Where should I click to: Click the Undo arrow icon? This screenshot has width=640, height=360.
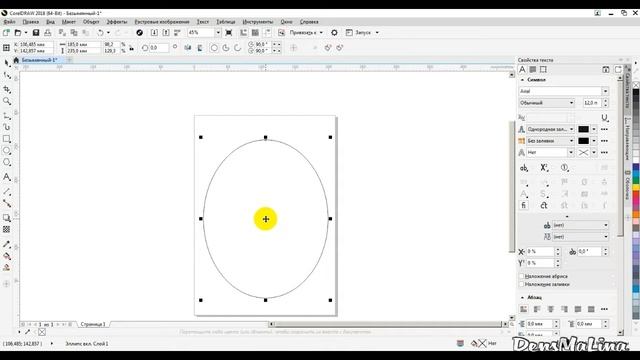pos(100,33)
